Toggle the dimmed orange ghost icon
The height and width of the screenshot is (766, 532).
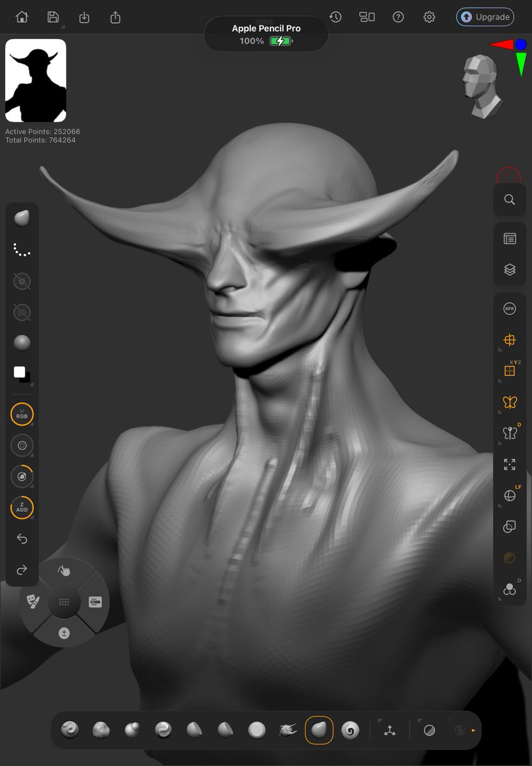(x=509, y=558)
